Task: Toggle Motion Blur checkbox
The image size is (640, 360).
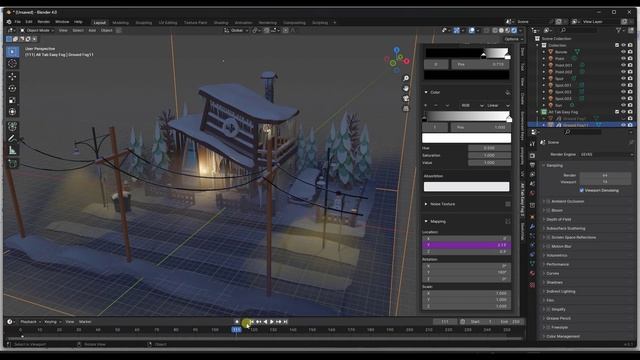Action: [x=548, y=246]
